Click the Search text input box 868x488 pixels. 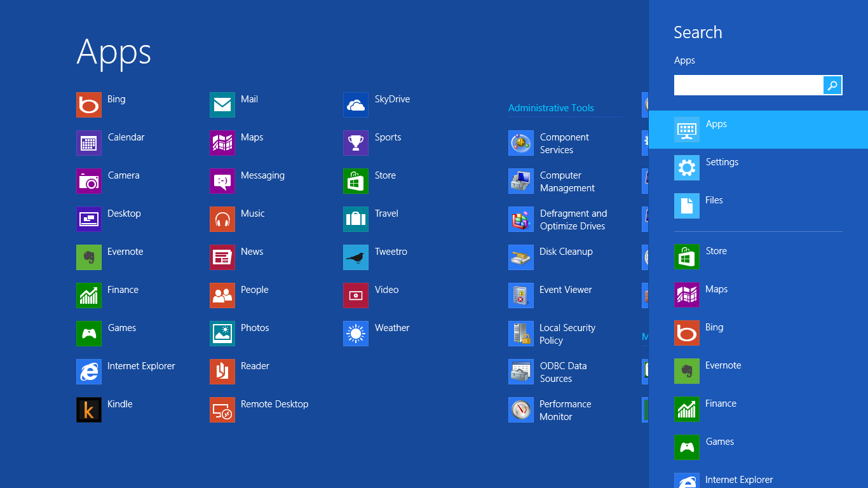749,85
